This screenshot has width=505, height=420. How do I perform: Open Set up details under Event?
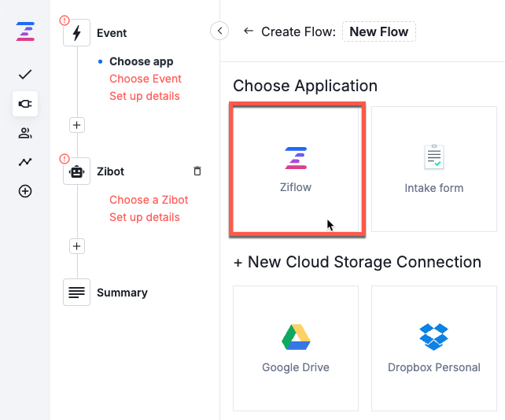click(x=145, y=96)
